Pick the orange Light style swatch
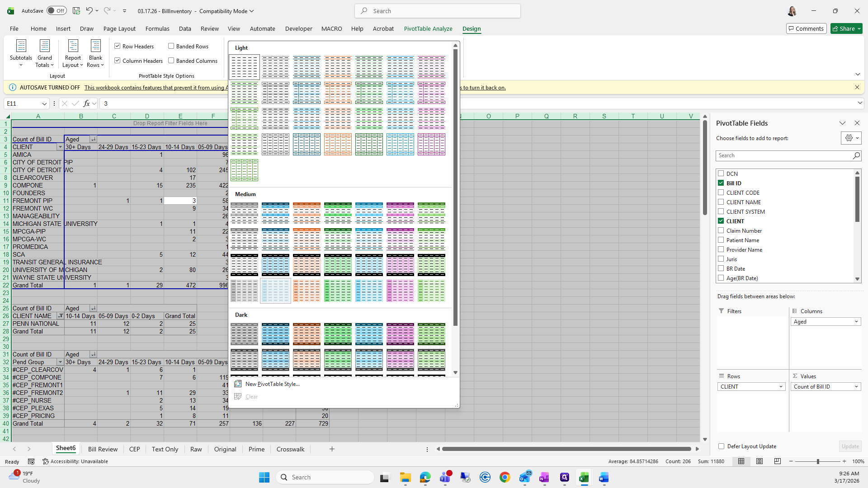Image resolution: width=868 pixels, height=488 pixels. pos(338,67)
